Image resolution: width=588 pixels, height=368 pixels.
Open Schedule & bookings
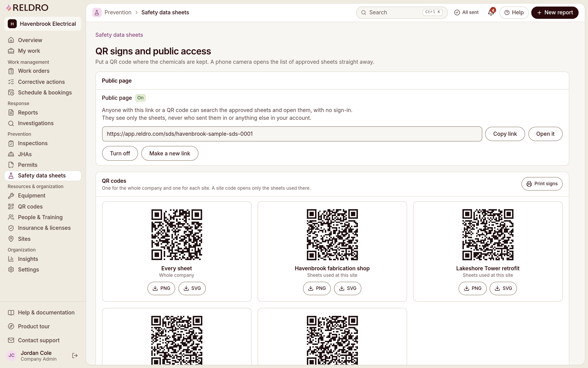point(43,92)
